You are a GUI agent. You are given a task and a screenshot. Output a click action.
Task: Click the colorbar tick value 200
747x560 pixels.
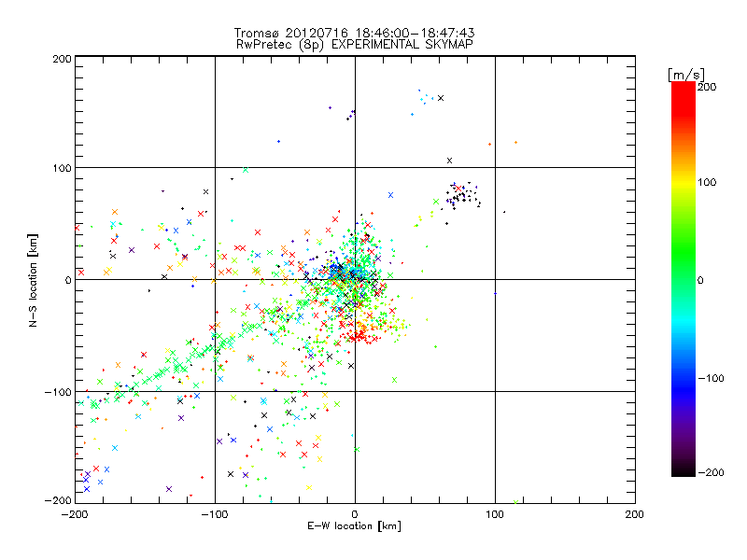(707, 87)
